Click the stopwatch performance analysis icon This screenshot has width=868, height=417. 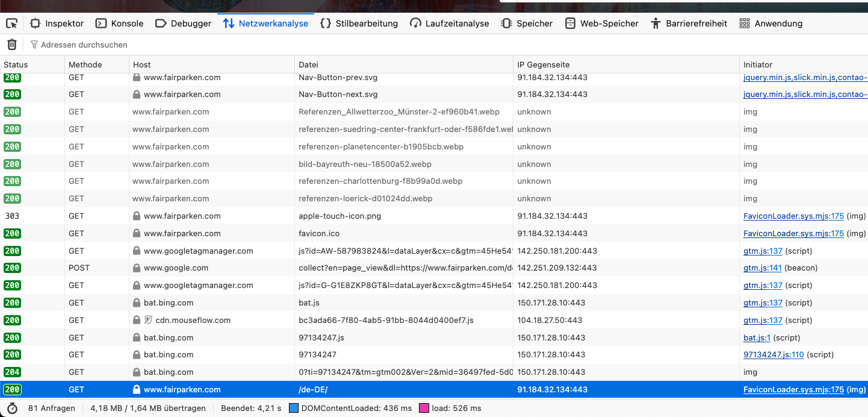point(12,408)
